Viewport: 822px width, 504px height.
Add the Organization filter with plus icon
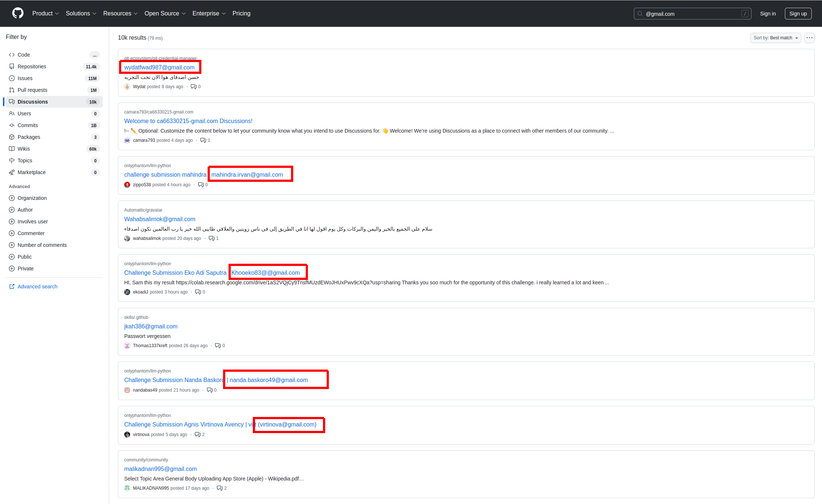pos(12,198)
